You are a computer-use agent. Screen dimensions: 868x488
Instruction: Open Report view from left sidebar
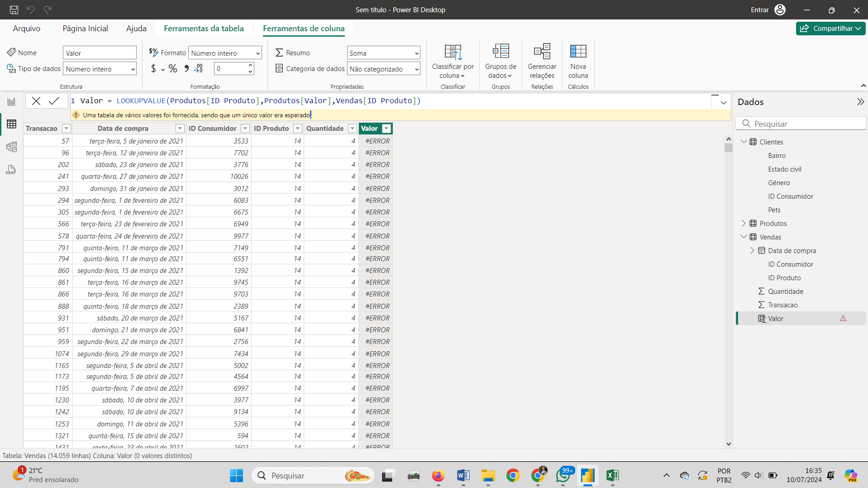click(x=11, y=102)
